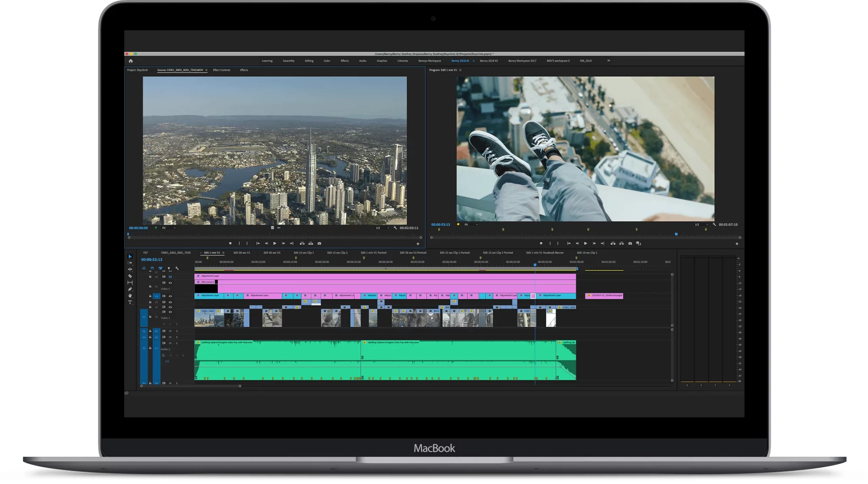Select the Razor tool
The height and width of the screenshot is (484, 868).
click(130, 276)
